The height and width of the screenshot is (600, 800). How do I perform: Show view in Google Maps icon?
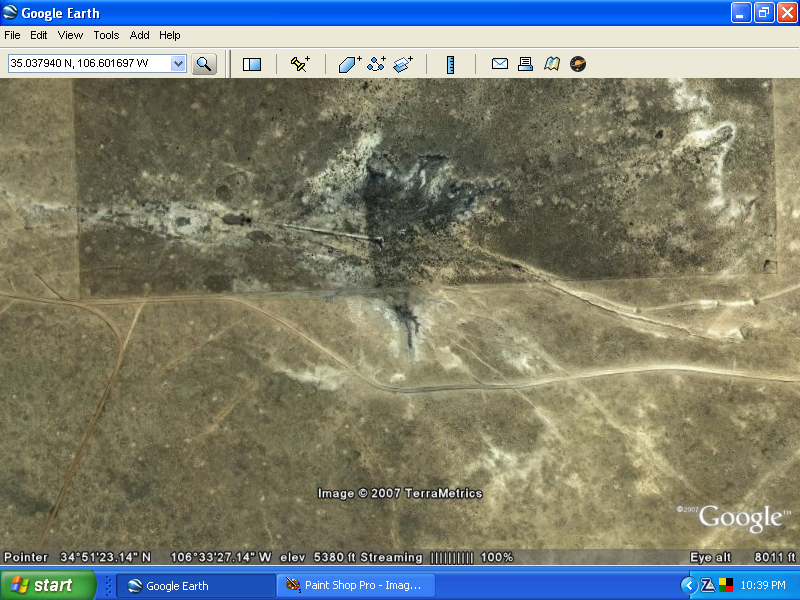click(552, 64)
